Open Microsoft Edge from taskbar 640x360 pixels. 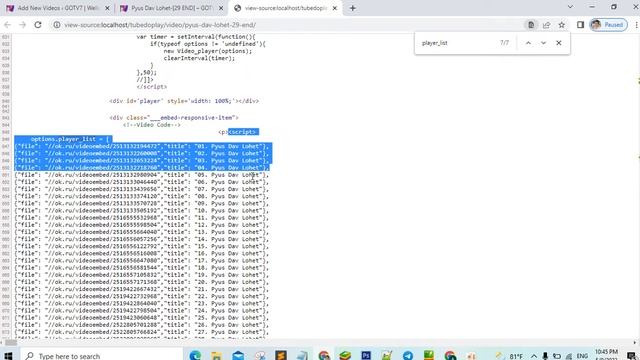click(195, 356)
